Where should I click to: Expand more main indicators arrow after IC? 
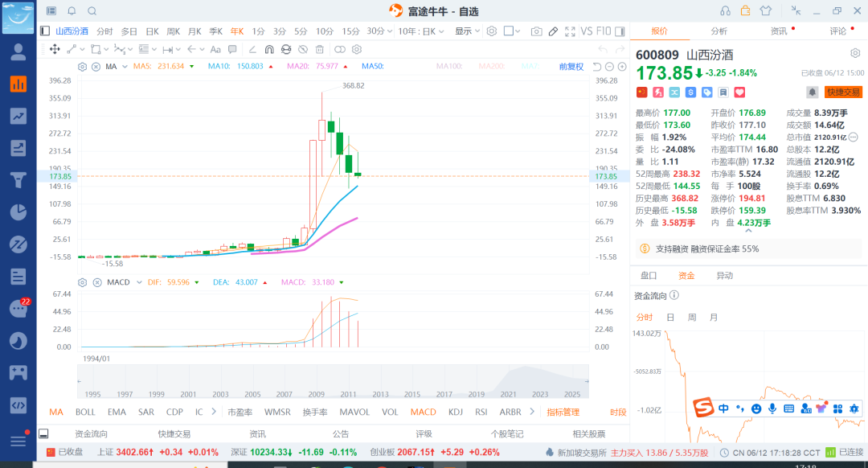coord(214,412)
